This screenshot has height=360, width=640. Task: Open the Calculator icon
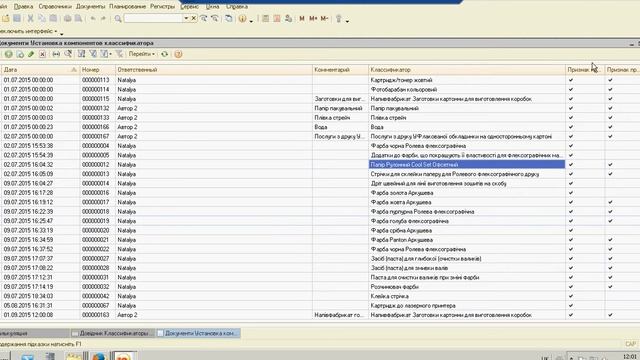(x=265, y=18)
